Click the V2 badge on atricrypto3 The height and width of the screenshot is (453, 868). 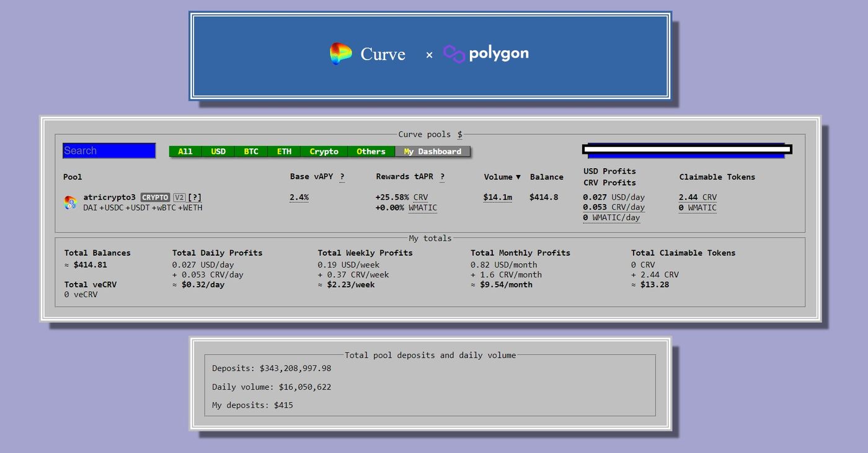(179, 197)
